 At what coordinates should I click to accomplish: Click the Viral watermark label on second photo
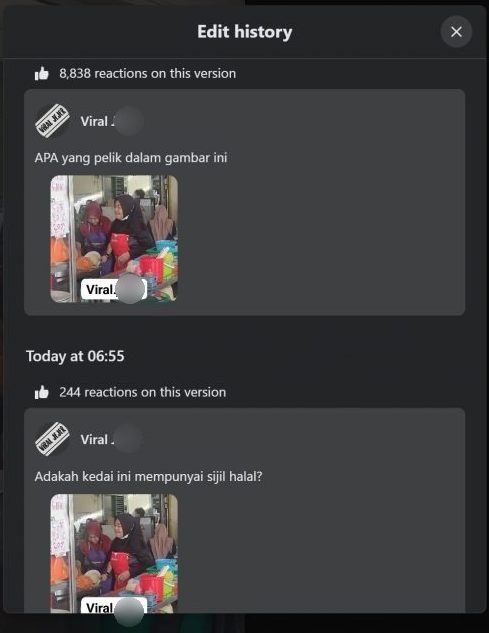point(114,606)
